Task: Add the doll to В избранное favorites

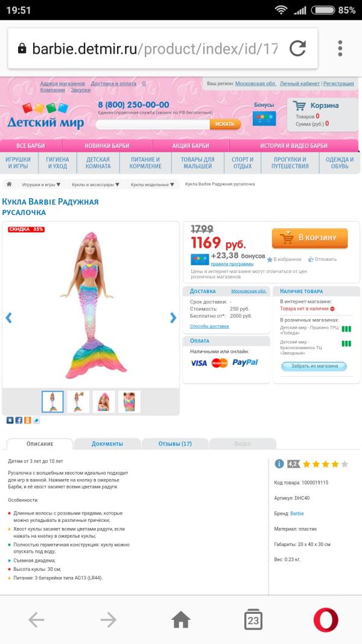Action: pos(284,259)
